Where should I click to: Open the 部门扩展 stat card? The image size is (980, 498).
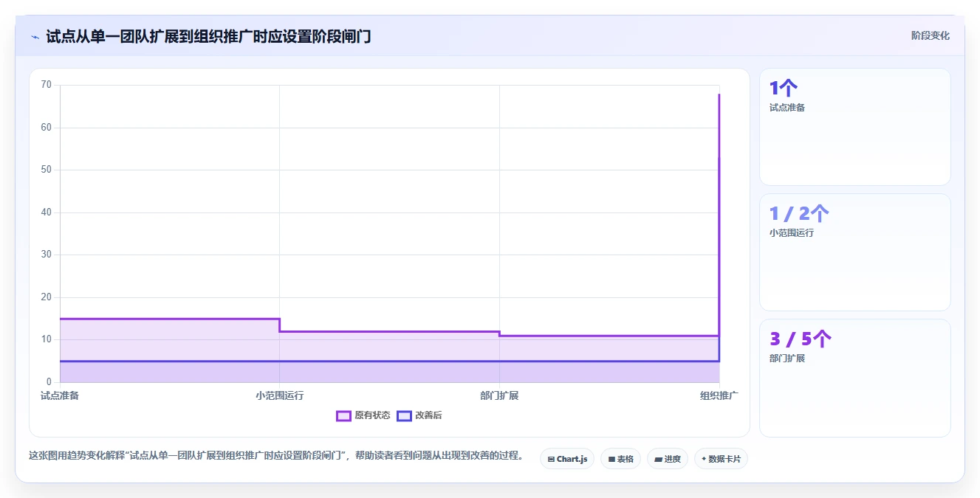855,378
